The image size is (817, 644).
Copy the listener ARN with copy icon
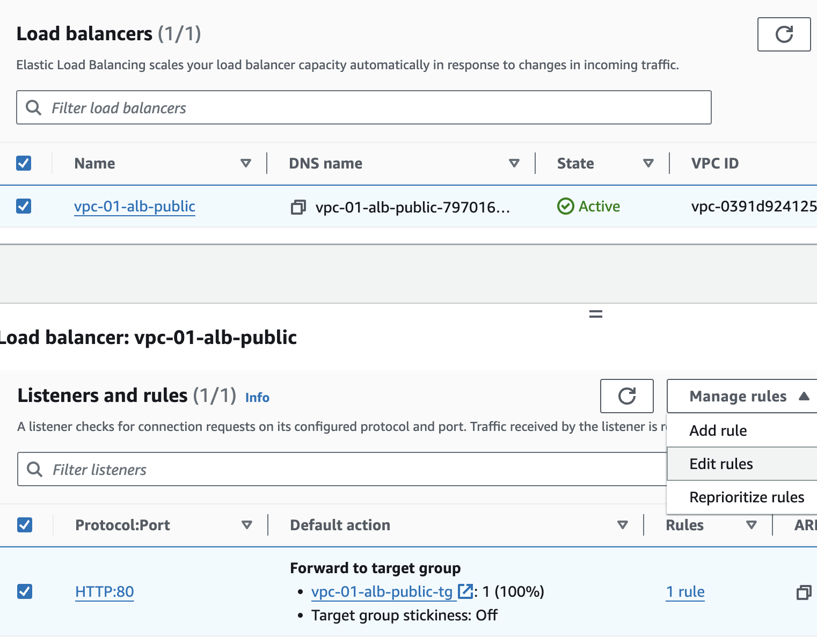tap(804, 592)
